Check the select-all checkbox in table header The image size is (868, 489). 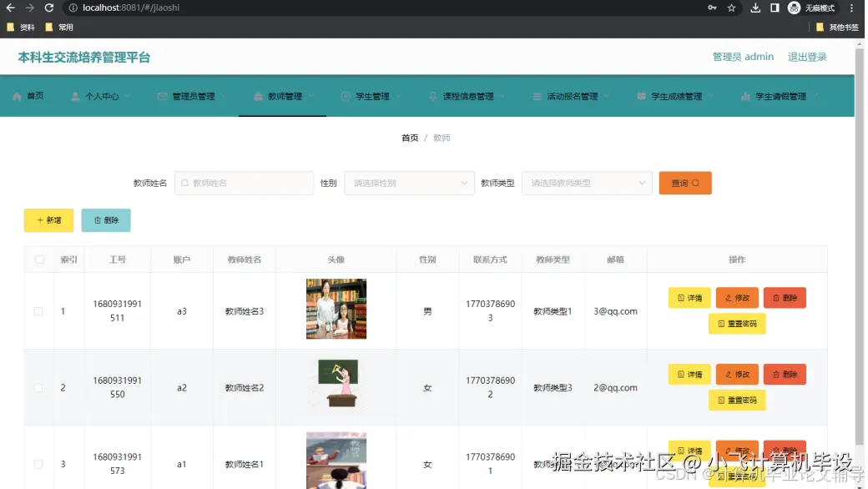click(37, 259)
